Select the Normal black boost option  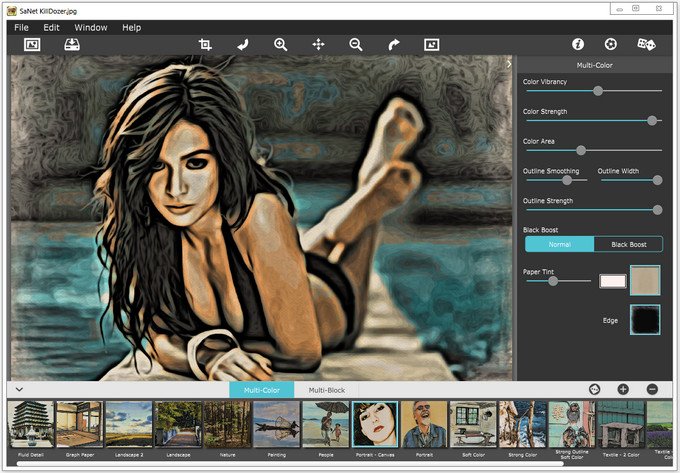click(559, 245)
